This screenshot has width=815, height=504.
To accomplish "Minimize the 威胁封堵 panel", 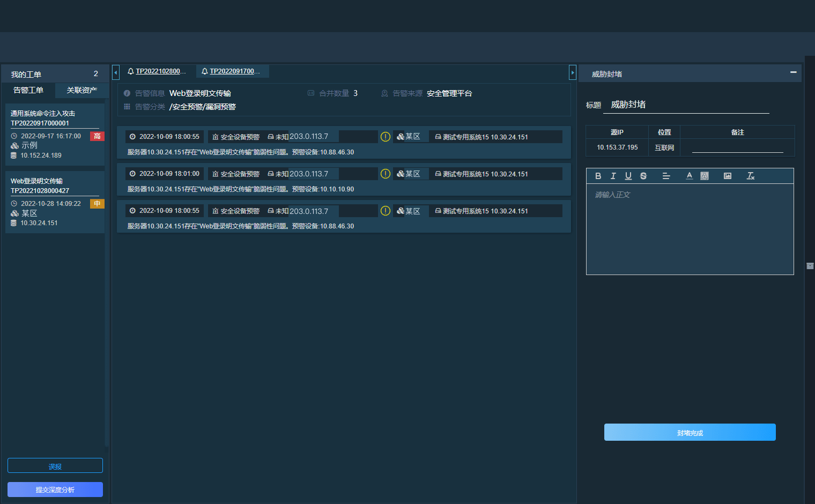I will click(793, 72).
